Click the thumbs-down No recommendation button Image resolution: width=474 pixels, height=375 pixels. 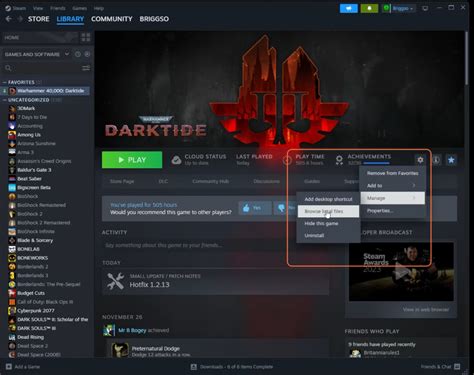(286, 208)
